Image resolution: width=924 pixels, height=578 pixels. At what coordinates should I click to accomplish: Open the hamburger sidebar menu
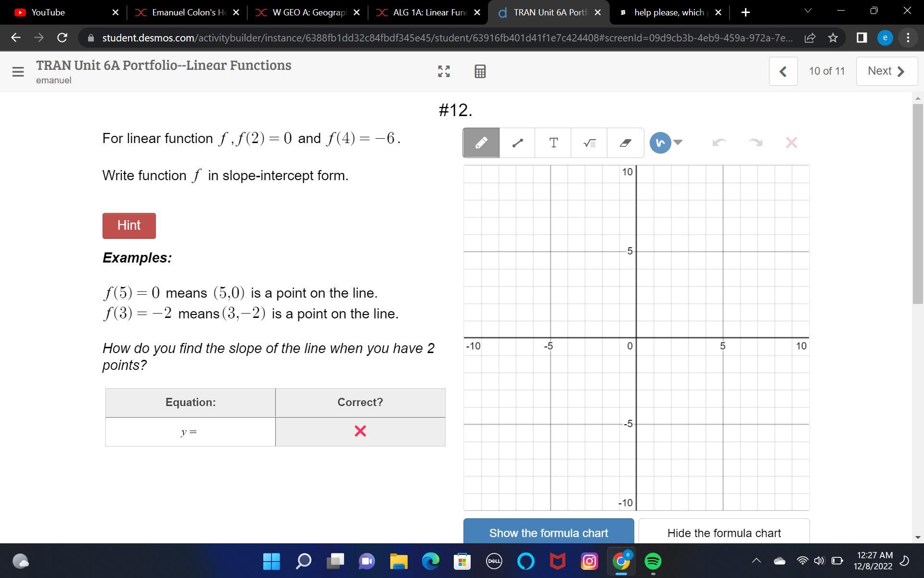click(18, 71)
